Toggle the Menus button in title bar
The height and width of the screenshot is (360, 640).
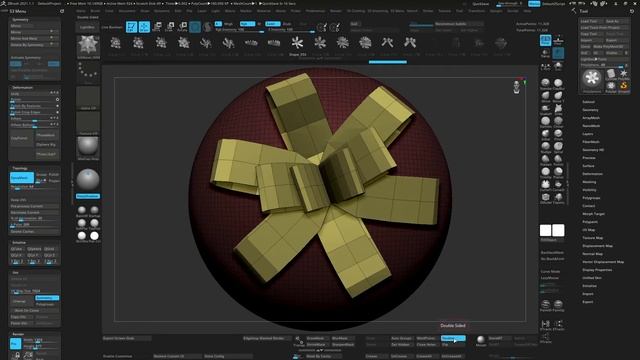pos(534,4)
